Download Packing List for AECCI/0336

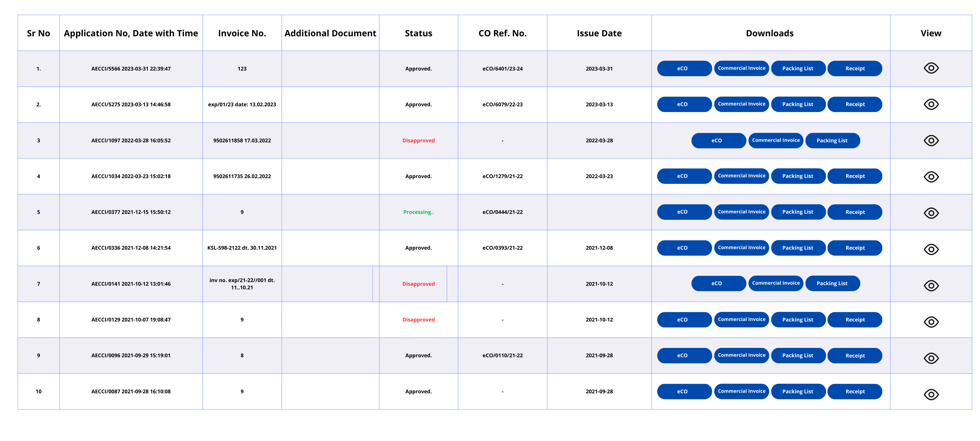pyautogui.click(x=798, y=248)
